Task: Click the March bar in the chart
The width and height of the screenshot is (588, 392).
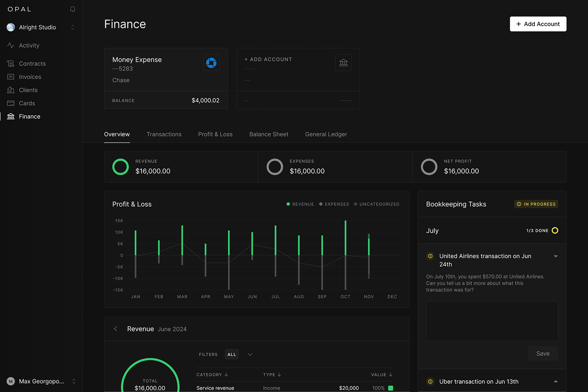Action: coord(182,245)
